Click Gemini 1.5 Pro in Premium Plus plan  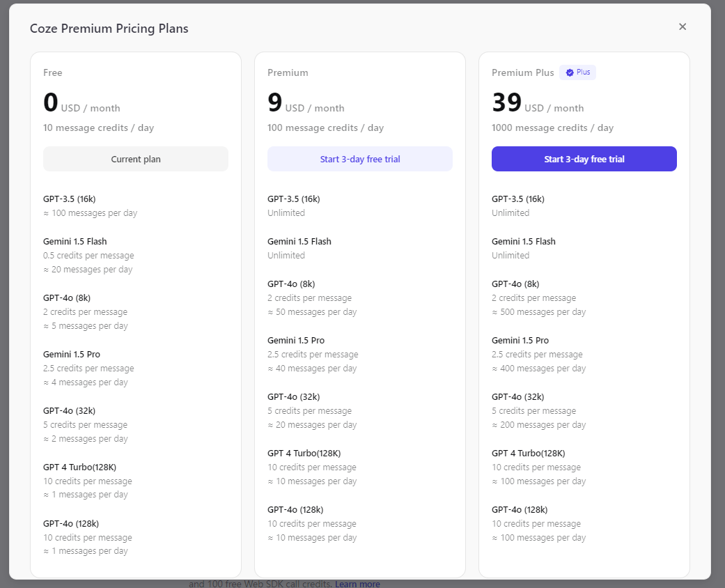point(520,340)
